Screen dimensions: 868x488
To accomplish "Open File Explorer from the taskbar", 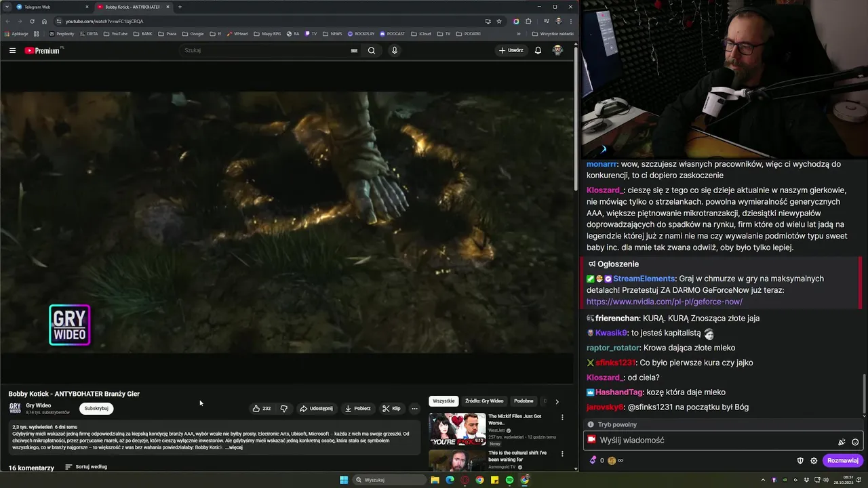I will 435,480.
